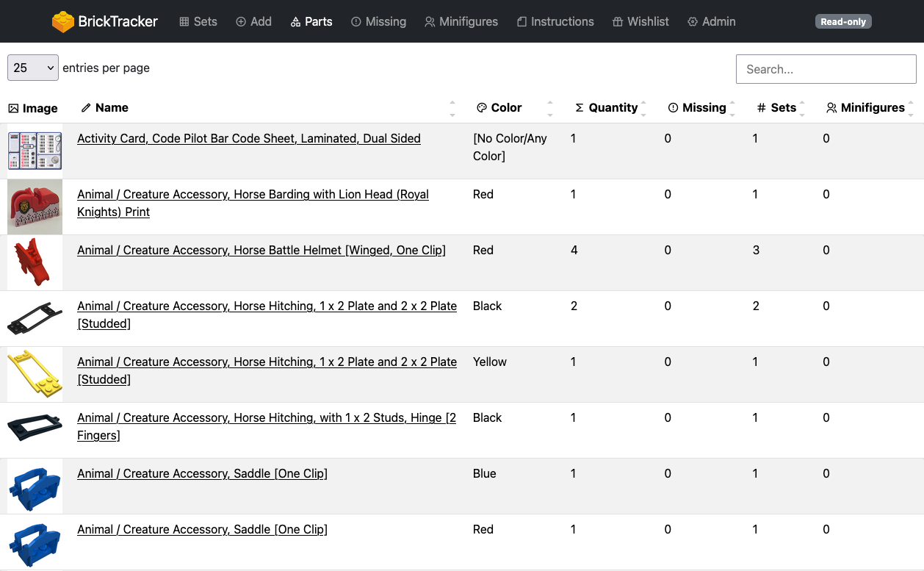
Task: Open the Missing parts page
Action: point(378,21)
